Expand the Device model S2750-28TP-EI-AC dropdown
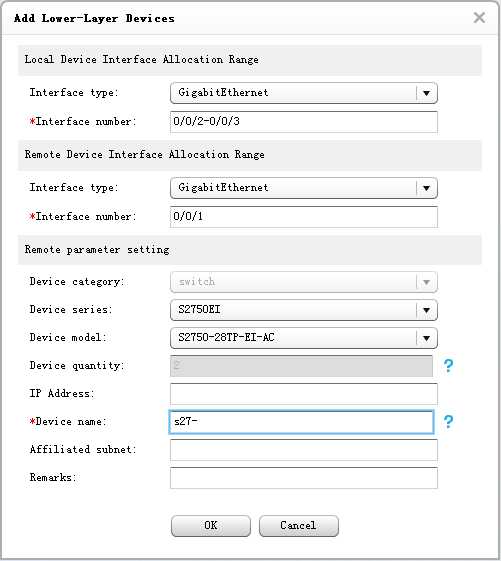 point(303,338)
